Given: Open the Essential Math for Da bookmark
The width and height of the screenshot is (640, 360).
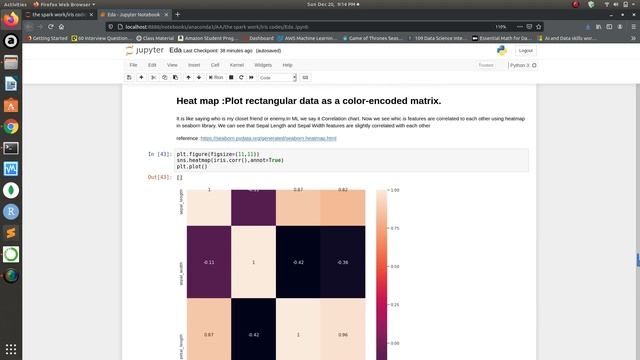Looking at the screenshot, I should pos(502,38).
